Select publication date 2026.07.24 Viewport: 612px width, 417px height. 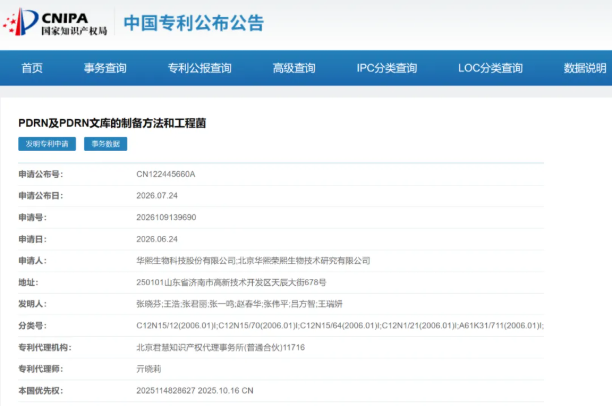pos(157,196)
